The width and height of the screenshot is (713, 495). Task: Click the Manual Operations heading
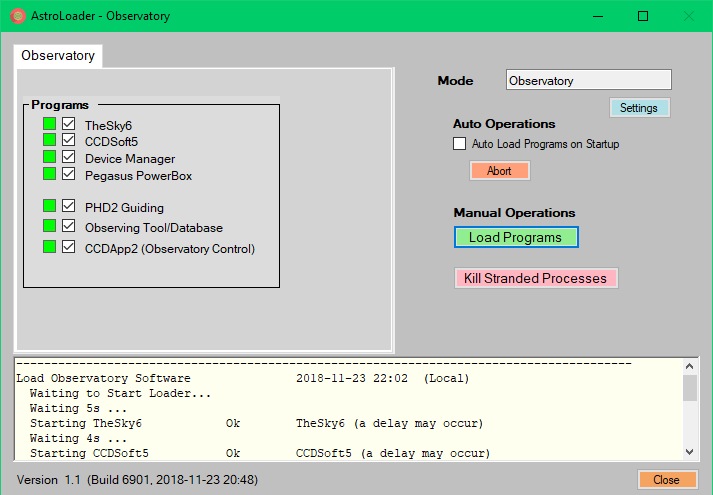[x=514, y=213]
